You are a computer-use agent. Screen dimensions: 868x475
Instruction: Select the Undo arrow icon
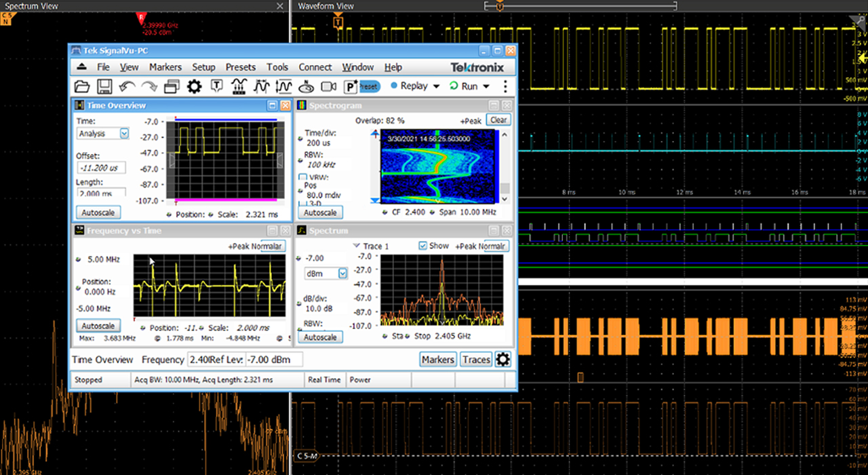click(x=127, y=85)
